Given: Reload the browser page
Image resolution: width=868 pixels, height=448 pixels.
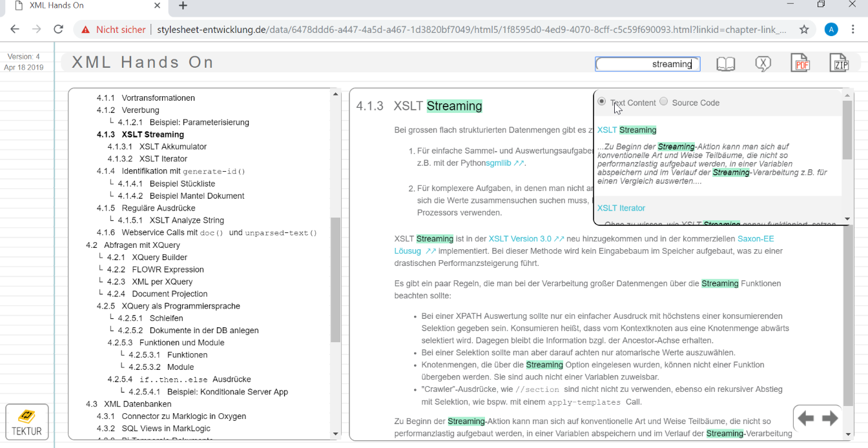Looking at the screenshot, I should coord(58,29).
